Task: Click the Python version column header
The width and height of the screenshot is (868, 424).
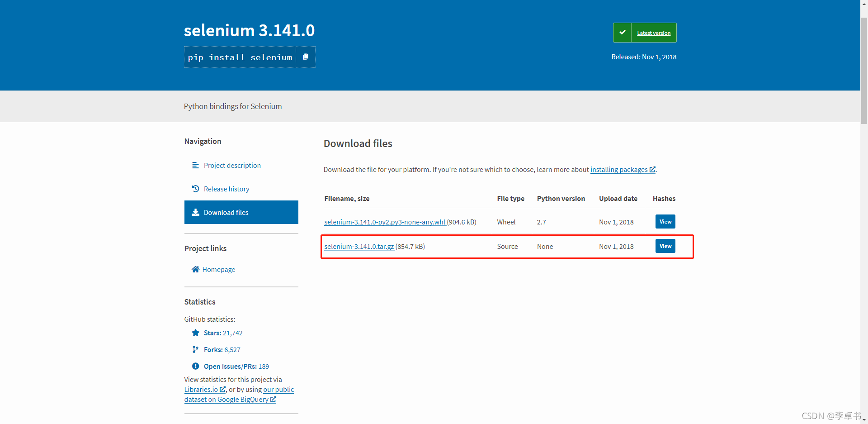Action: pos(561,198)
